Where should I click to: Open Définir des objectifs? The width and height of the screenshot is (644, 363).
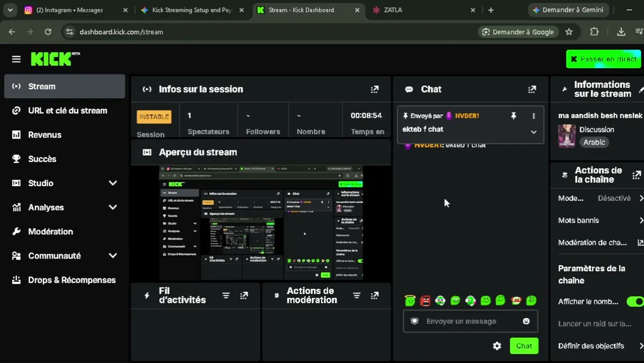[601, 346]
